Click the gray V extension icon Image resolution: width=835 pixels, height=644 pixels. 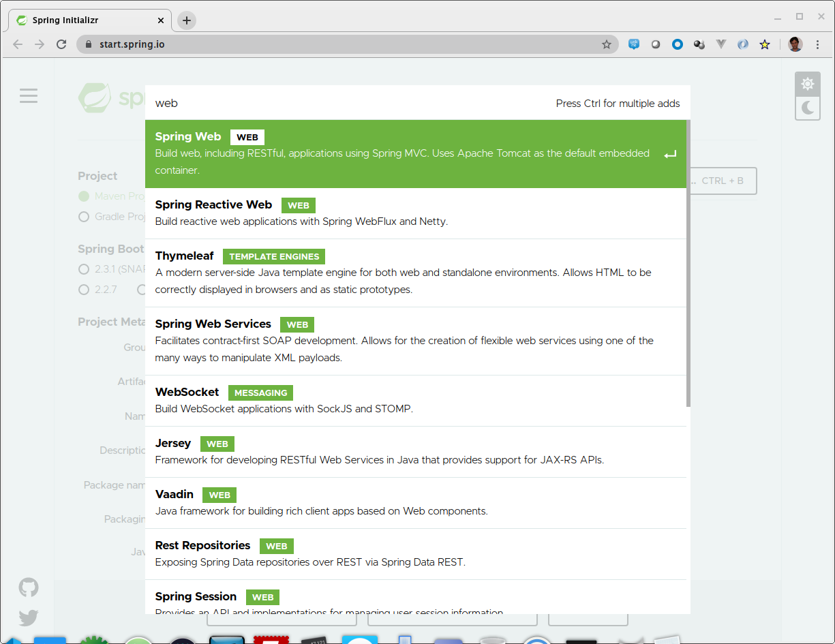point(721,44)
